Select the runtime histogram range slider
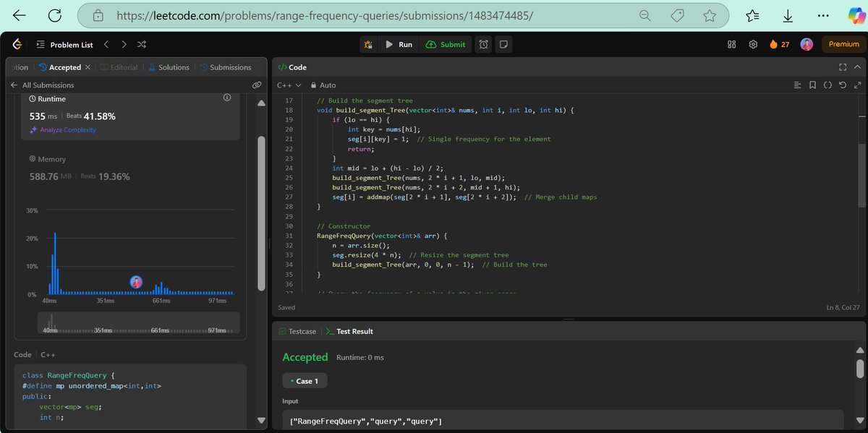868x433 pixels. point(138,322)
